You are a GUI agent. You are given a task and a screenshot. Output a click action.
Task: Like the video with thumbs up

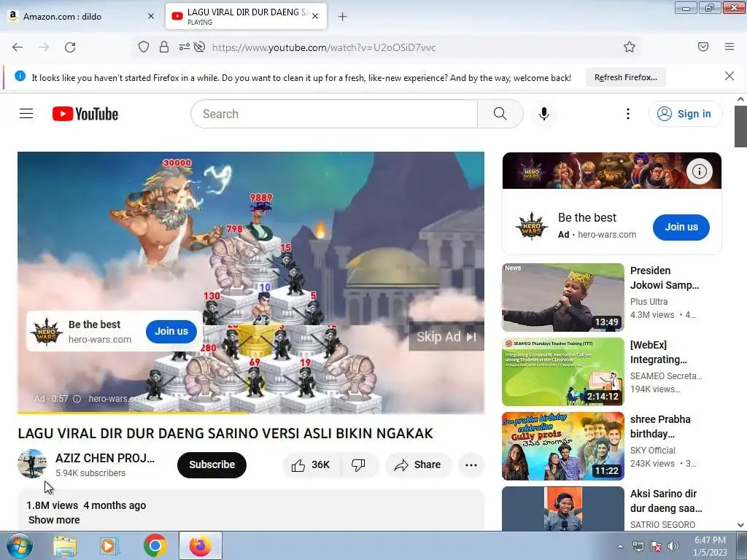(311, 465)
